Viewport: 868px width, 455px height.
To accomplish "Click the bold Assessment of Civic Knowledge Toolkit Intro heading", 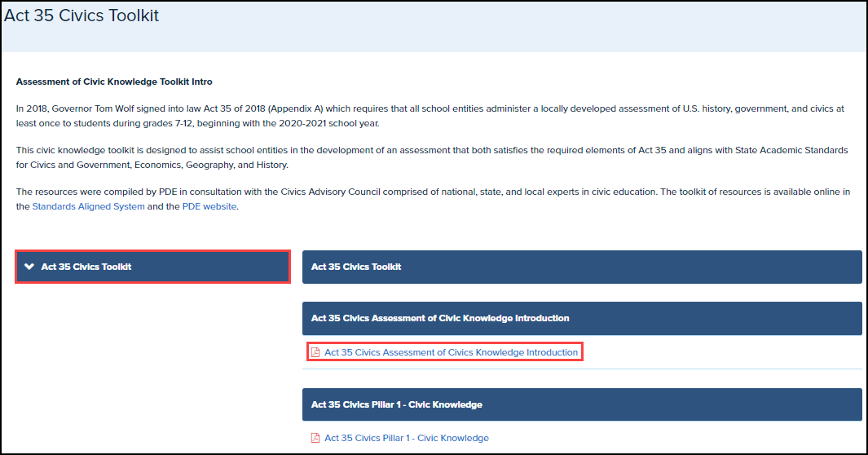I will (x=114, y=82).
